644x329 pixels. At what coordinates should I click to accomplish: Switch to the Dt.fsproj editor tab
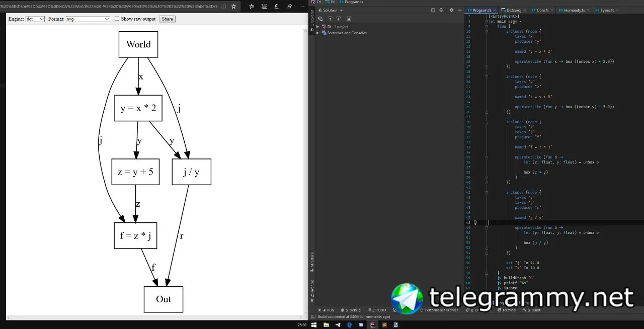[514, 10]
